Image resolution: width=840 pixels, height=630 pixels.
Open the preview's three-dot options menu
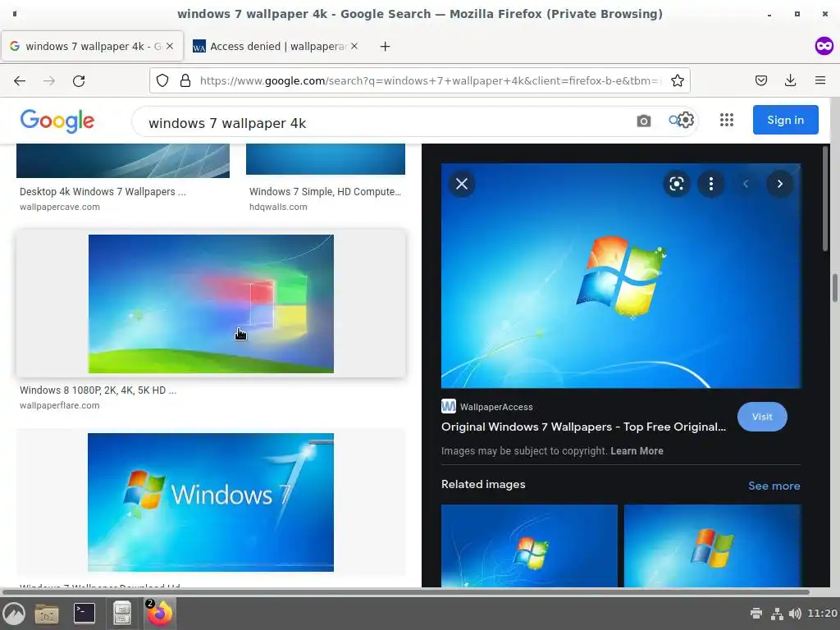tap(711, 184)
